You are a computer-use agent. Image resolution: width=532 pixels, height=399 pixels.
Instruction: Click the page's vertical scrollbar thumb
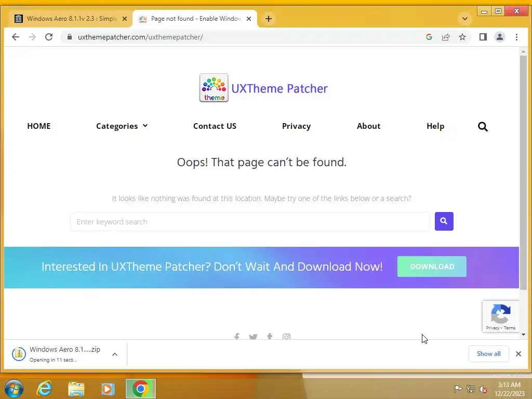tap(523, 173)
